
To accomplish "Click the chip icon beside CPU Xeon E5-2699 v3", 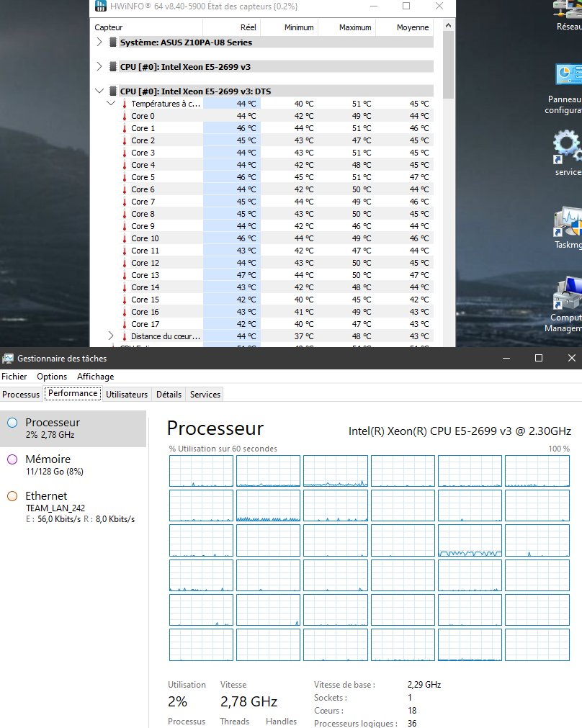I will (x=112, y=66).
